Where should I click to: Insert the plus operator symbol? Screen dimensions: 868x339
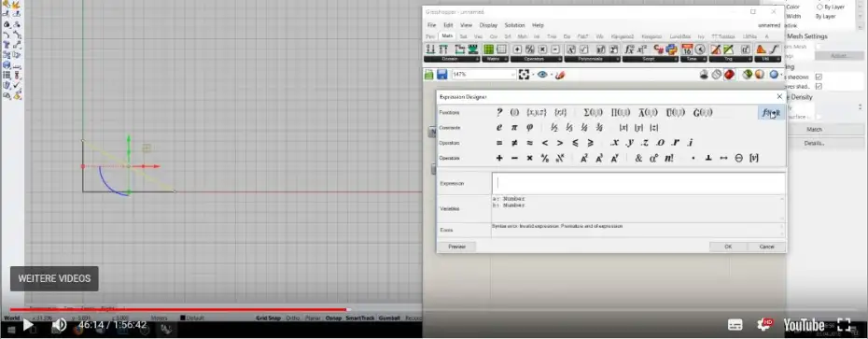(x=499, y=159)
